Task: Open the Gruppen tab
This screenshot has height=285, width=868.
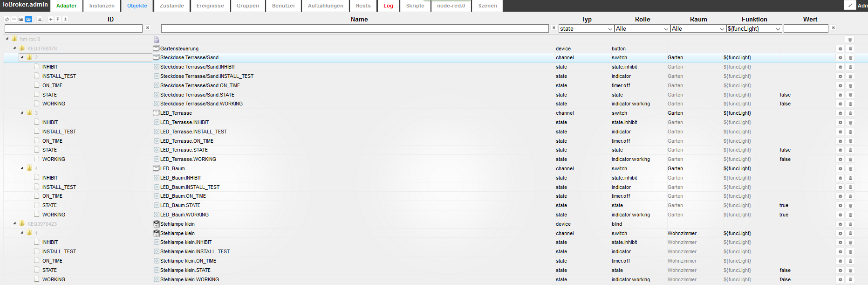Action: [248, 6]
